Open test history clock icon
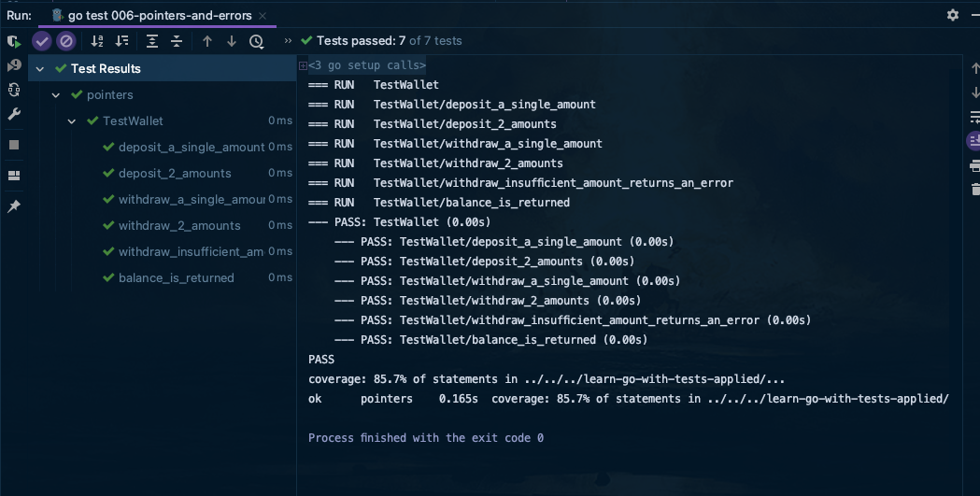Screen dimensions: 980x496 256,41
